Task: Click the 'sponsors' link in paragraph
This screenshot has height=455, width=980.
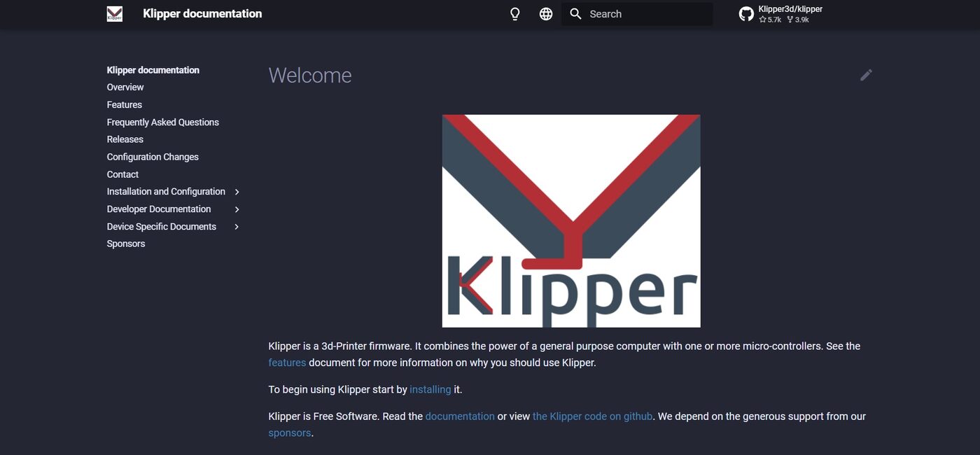Action: click(290, 433)
